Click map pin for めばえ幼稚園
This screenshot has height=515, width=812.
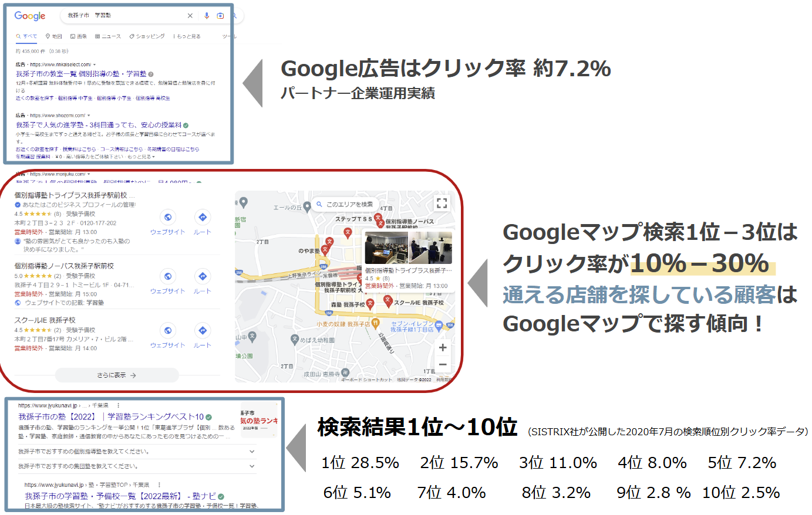pos(295,339)
